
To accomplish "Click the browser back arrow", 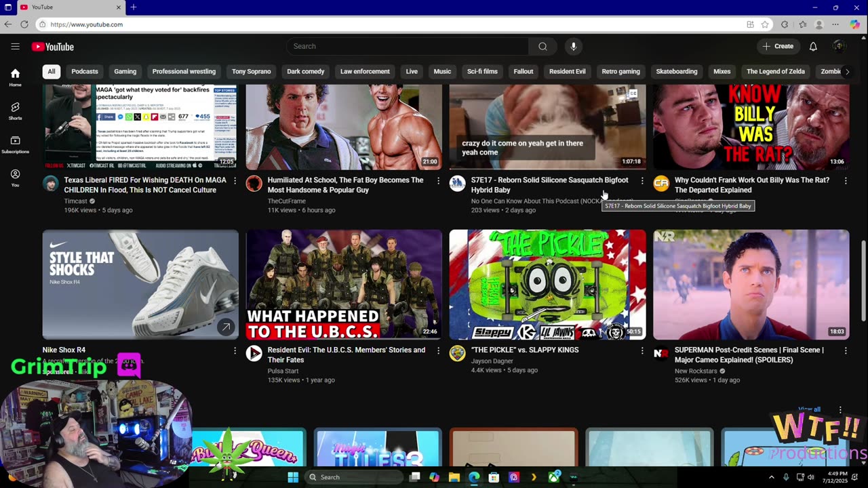I will tap(8, 24).
